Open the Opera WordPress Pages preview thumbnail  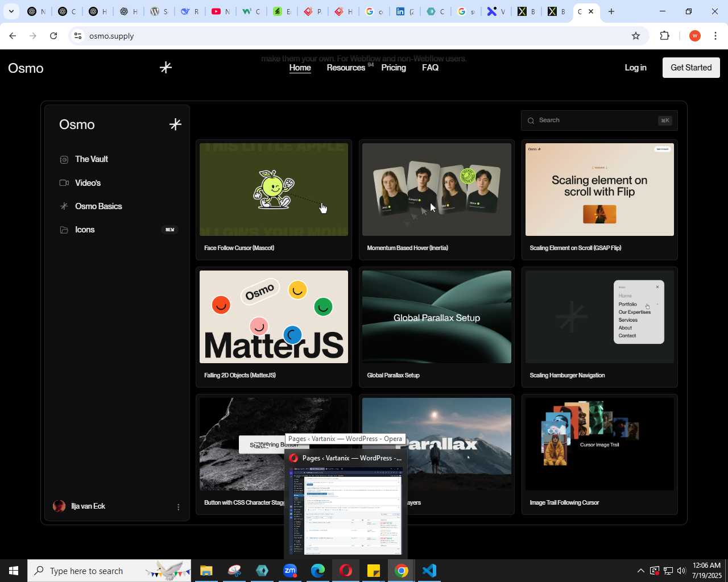(x=346, y=511)
